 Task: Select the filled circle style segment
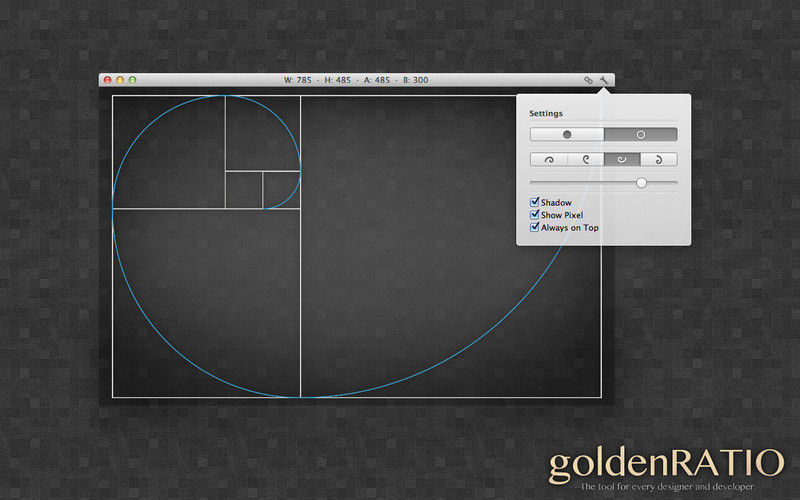point(567,134)
